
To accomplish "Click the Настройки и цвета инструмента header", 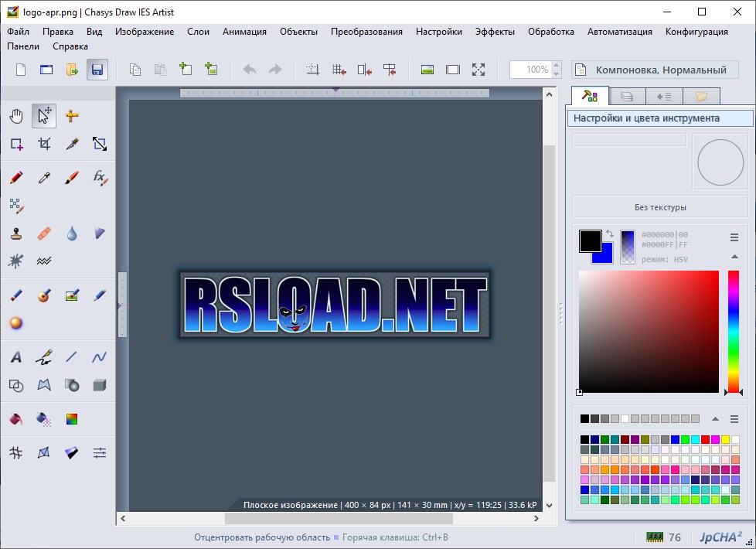I will tap(660, 118).
